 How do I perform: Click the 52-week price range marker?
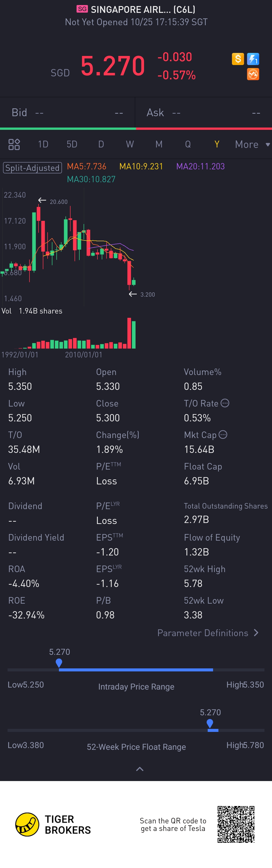(x=210, y=723)
